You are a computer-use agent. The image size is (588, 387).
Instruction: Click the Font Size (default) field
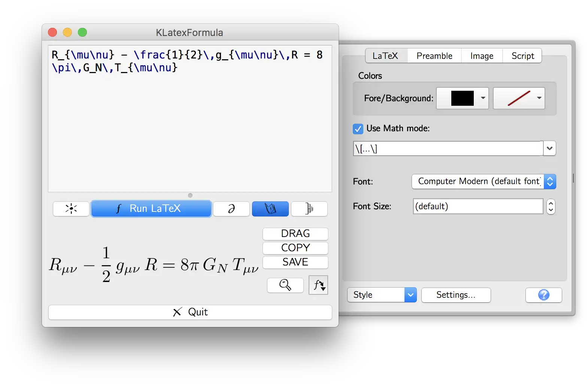point(478,206)
